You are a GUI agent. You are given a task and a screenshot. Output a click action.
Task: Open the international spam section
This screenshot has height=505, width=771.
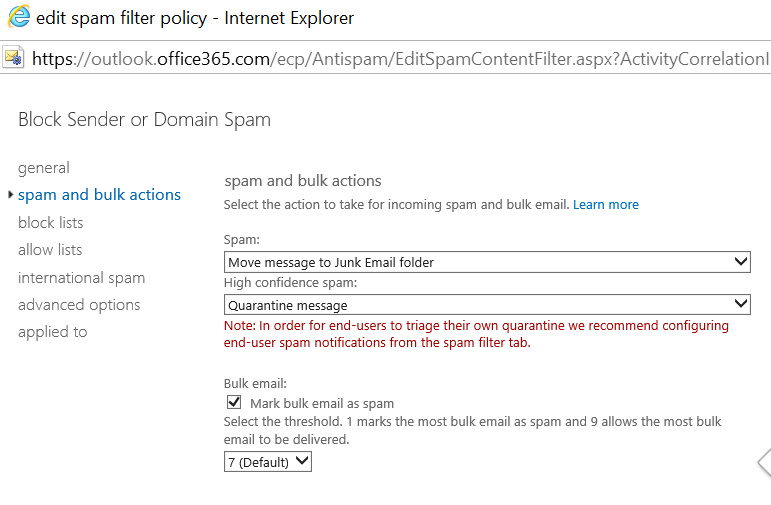81,278
